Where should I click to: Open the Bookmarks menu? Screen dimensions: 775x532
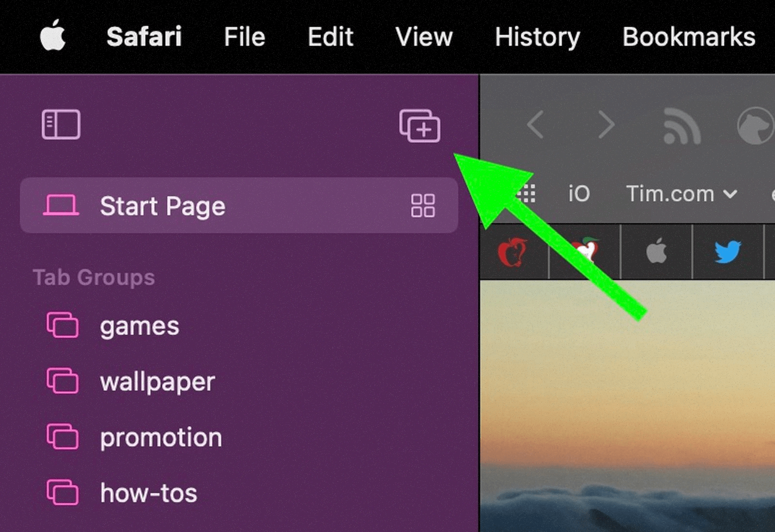coord(689,37)
